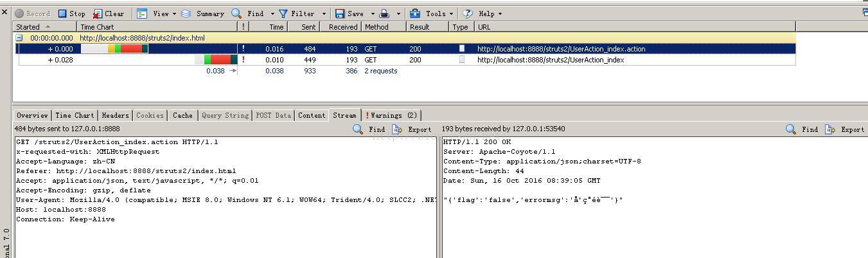Sort by the Result column header
The image size is (868, 258).
[427, 26]
